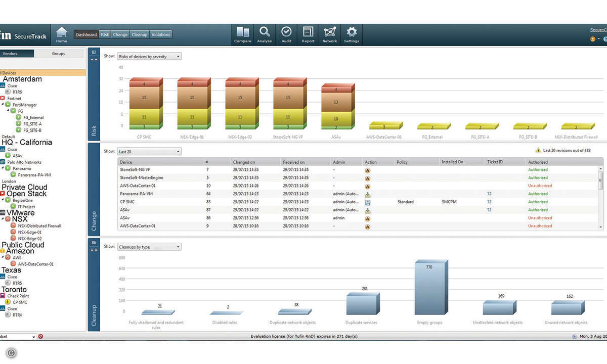Go to Home in the top bar
The height and width of the screenshot is (364, 607).
(62, 34)
